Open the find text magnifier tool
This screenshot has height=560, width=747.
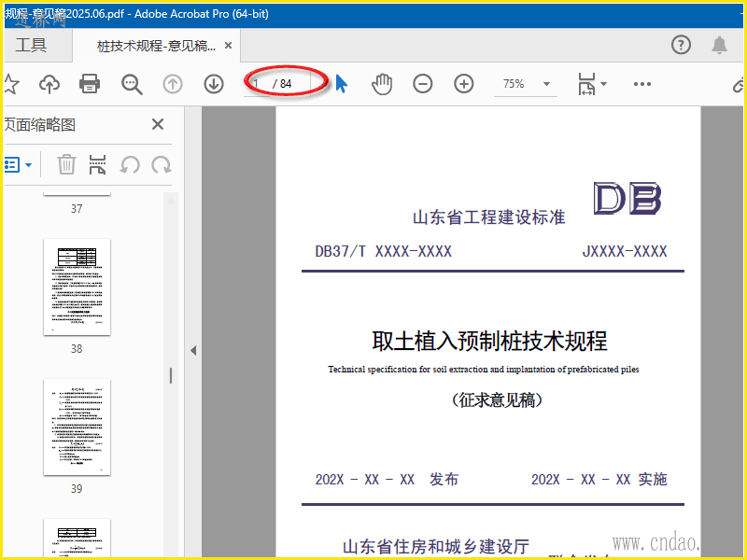(x=132, y=84)
